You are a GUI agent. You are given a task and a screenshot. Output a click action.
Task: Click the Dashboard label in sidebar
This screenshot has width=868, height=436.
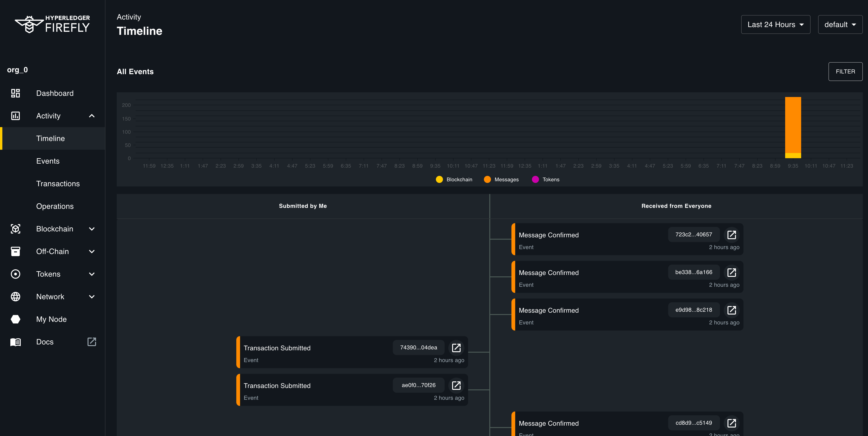tap(55, 93)
